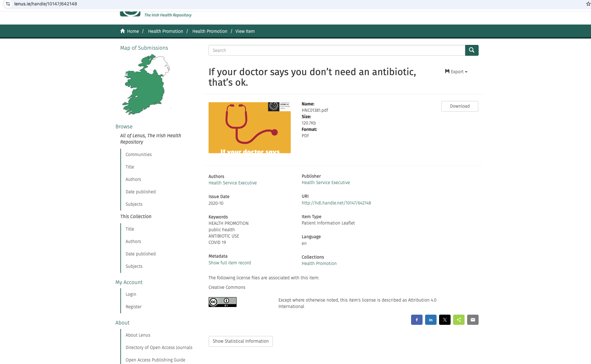The image size is (591, 364).
Task: Share item on X (Twitter)
Action: 445,320
